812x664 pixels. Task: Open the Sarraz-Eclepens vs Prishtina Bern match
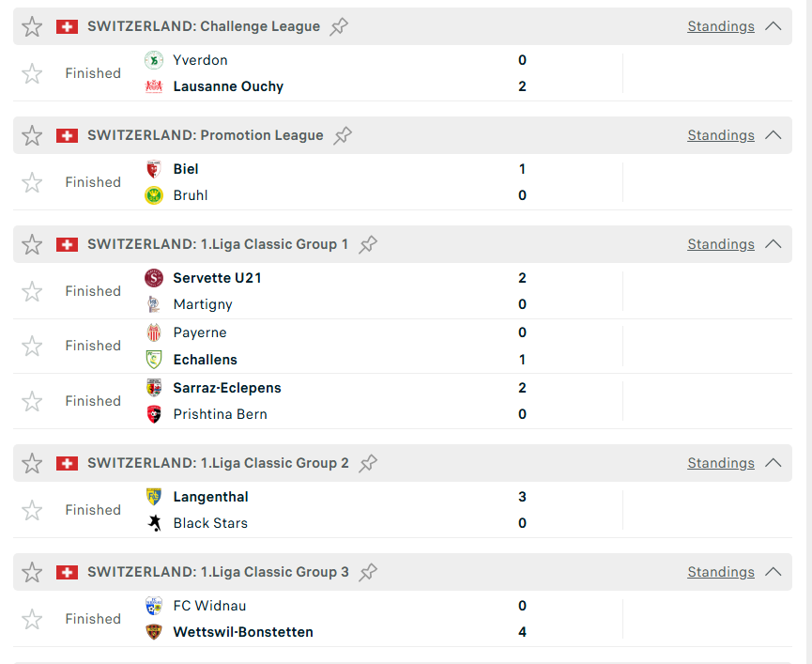point(375,401)
